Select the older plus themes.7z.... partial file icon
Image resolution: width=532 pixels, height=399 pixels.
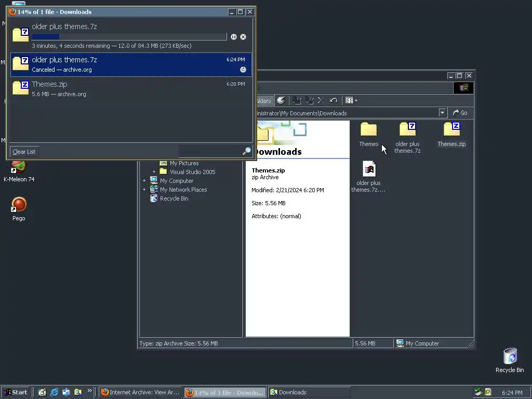click(368, 177)
